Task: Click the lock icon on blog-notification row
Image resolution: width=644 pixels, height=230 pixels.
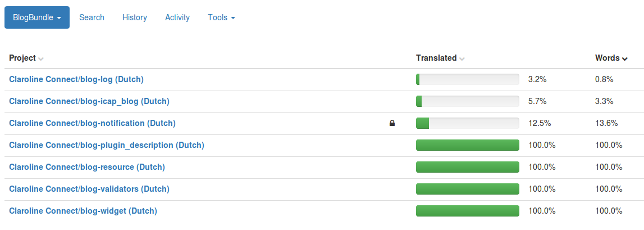Action: [x=392, y=123]
